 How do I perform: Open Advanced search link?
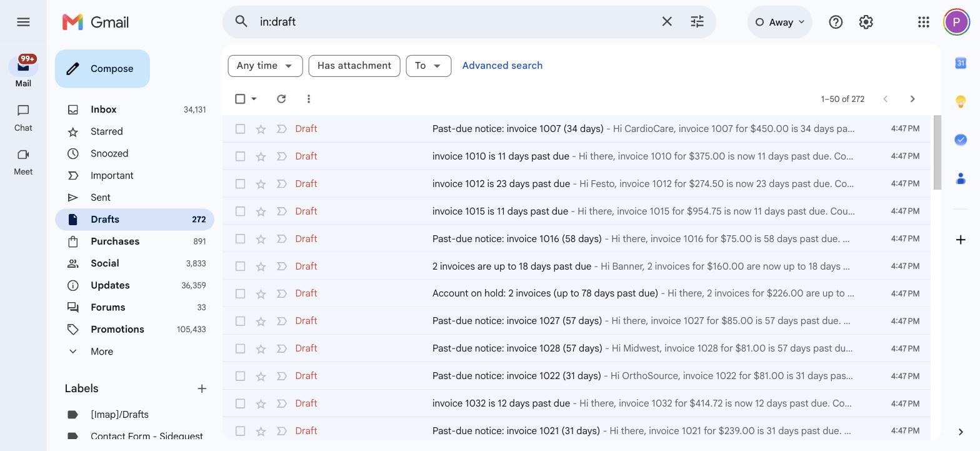(502, 66)
